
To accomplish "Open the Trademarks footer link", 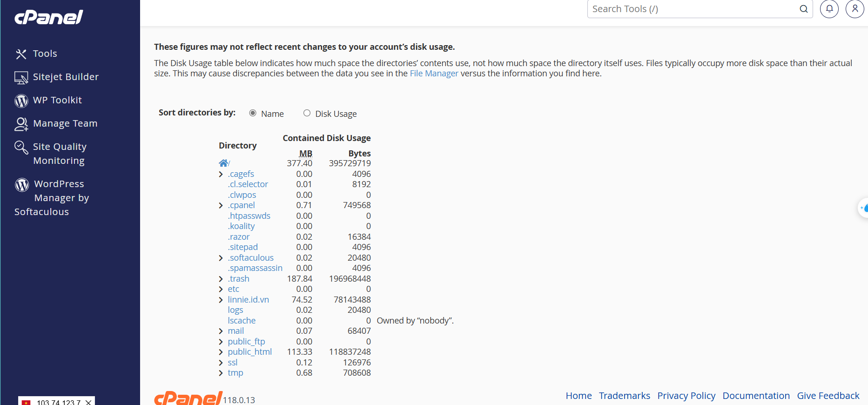I will (624, 396).
